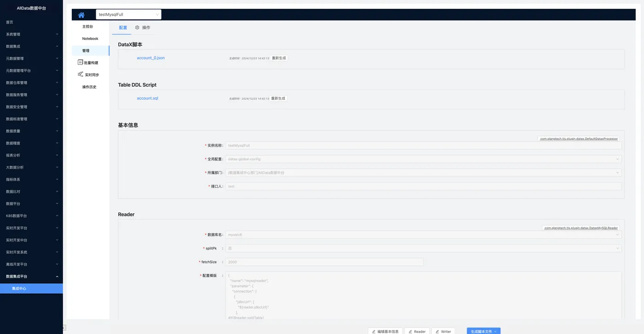This screenshot has width=644, height=334.
Task: Click the 生成脚本文件 button
Action: coord(483,331)
